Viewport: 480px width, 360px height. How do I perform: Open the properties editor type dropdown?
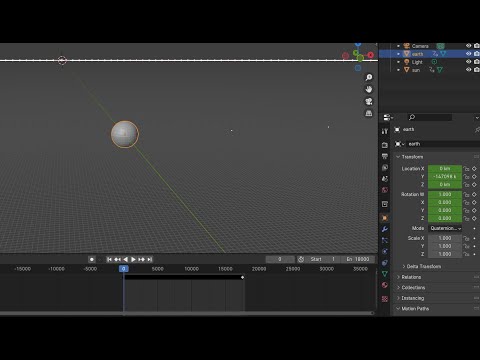click(388, 117)
